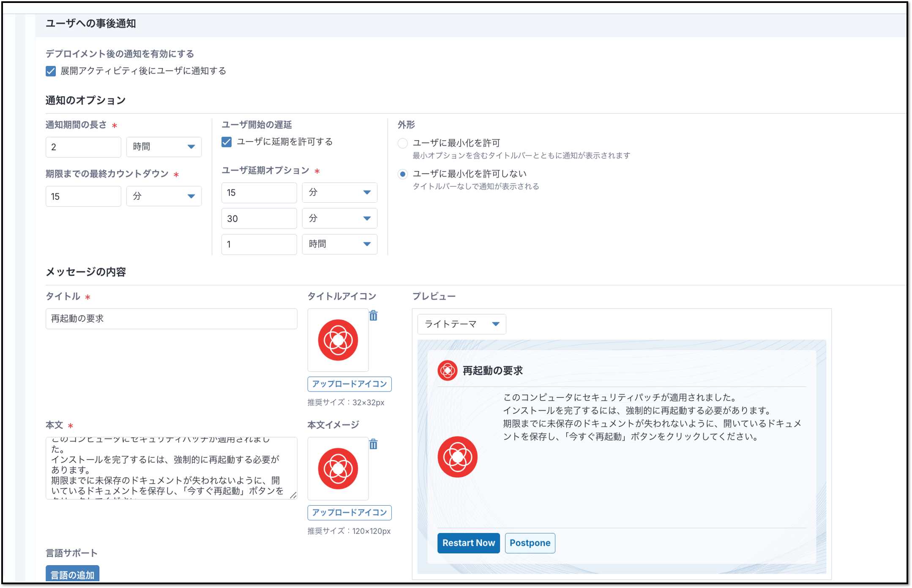Open final countdown unit dropdown (分)
The image size is (912, 588).
[x=164, y=196]
